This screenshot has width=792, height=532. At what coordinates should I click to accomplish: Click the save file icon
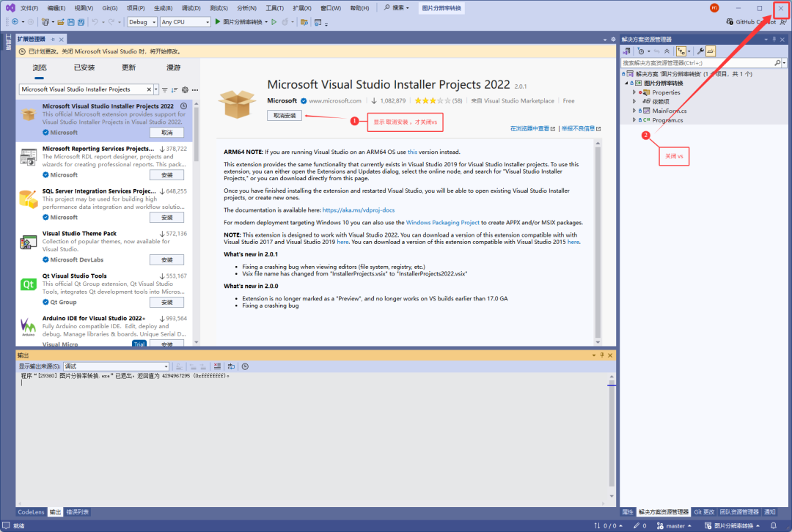pyautogui.click(x=70, y=22)
